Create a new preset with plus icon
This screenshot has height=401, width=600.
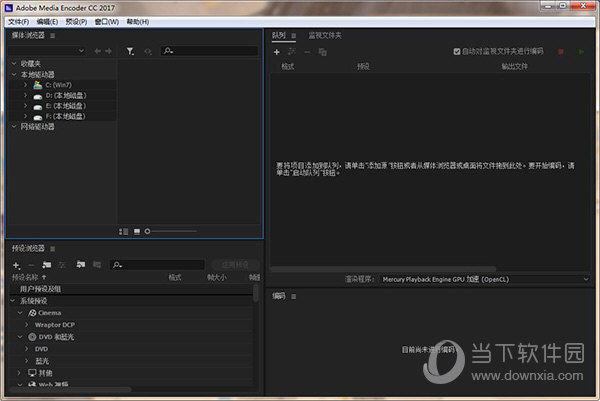pyautogui.click(x=16, y=265)
